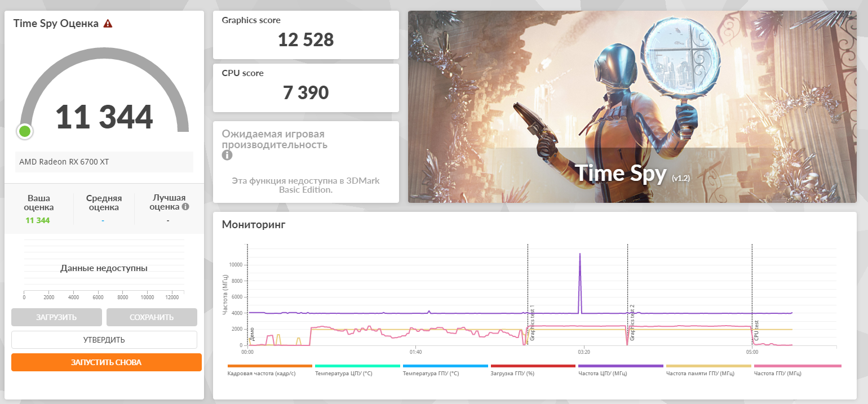Image resolution: width=868 pixels, height=404 pixels.
Task: Click the Time Spy banner image
Action: [632, 106]
